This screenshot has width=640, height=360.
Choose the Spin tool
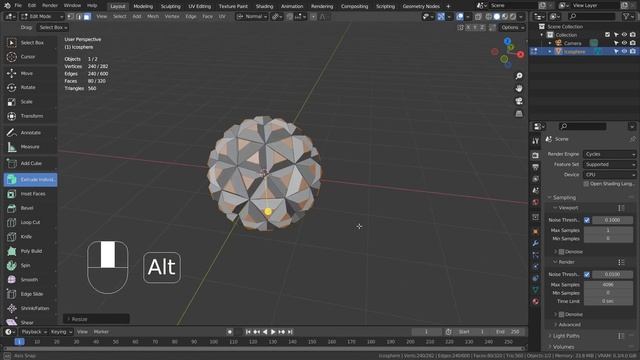point(31,265)
